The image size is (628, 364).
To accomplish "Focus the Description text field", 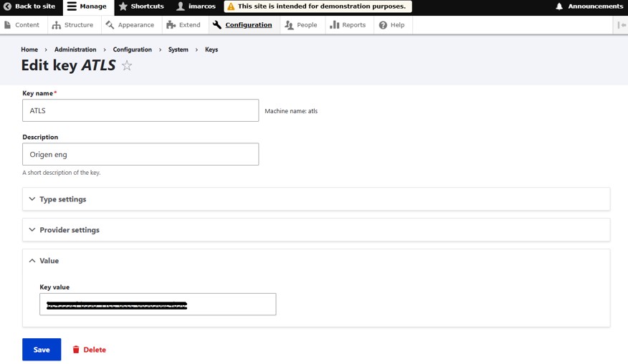I will tap(141, 154).
